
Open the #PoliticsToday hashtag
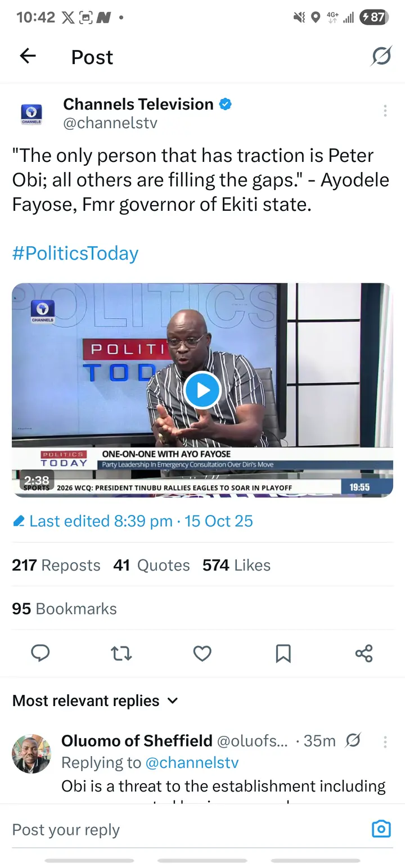coord(75,253)
